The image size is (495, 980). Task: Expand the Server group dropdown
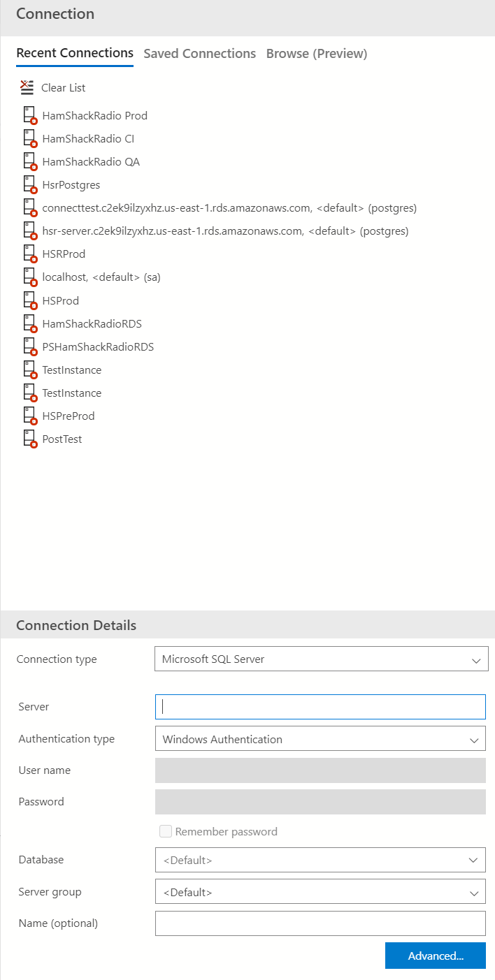click(320, 892)
